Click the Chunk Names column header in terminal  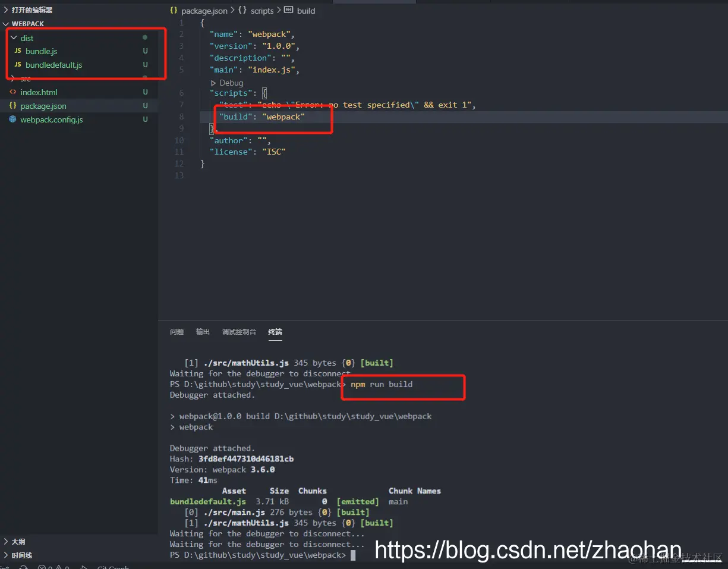click(415, 491)
